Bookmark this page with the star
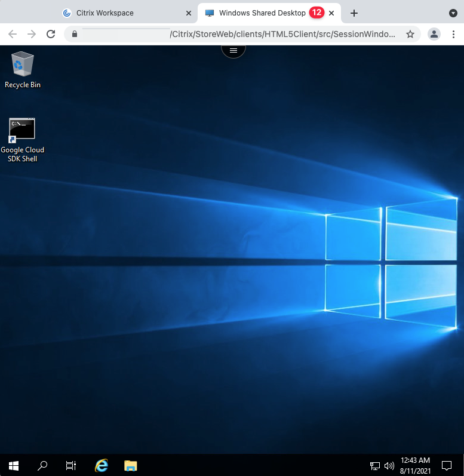The height and width of the screenshot is (476, 464). tap(410, 34)
